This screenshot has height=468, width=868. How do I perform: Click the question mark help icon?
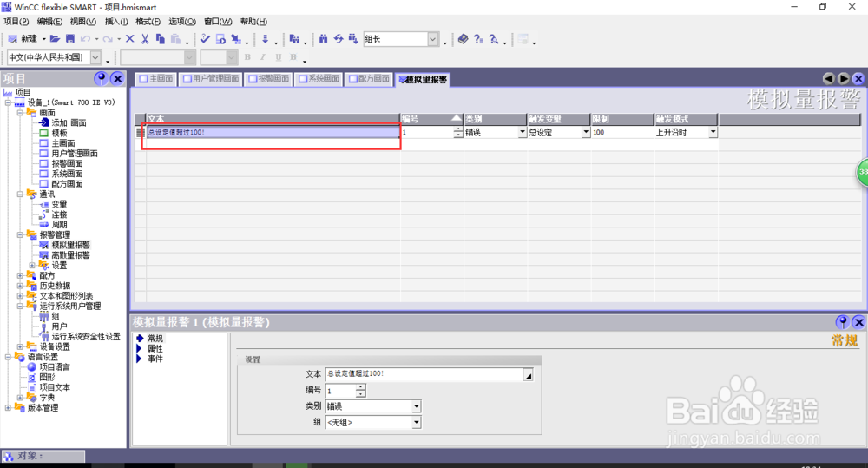478,39
